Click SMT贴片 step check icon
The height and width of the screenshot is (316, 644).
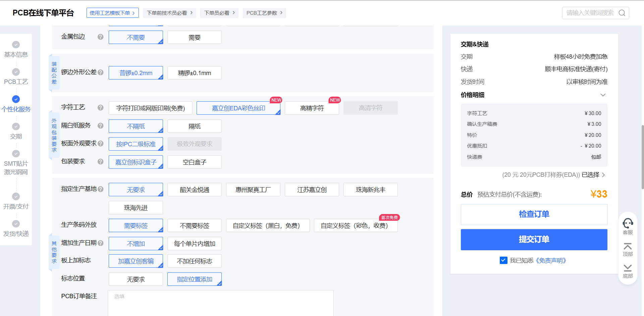coord(16,154)
